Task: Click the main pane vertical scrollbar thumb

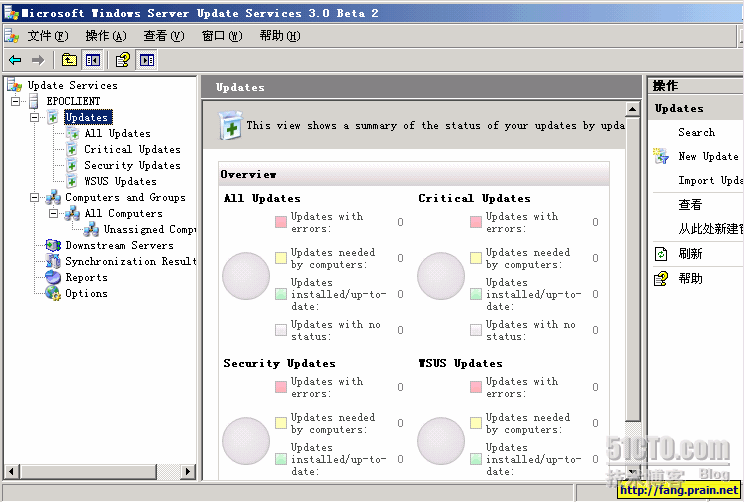Action: pyautogui.click(x=632, y=269)
